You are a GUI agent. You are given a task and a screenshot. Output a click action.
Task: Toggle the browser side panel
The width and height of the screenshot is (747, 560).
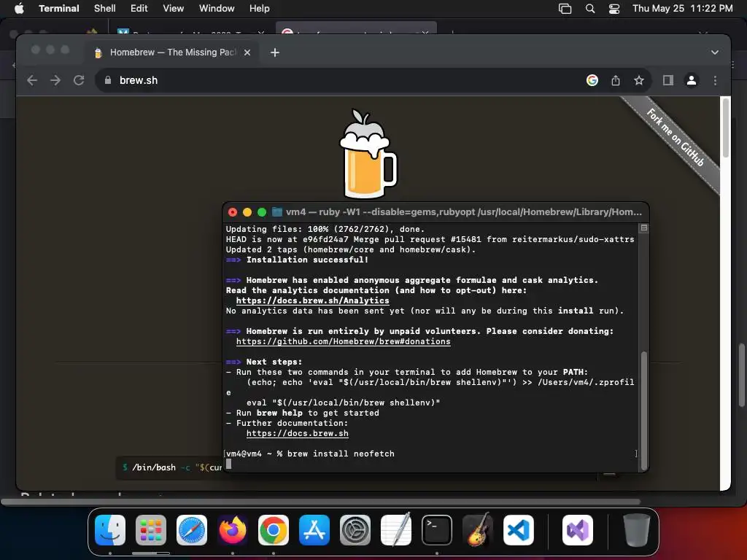pos(668,80)
